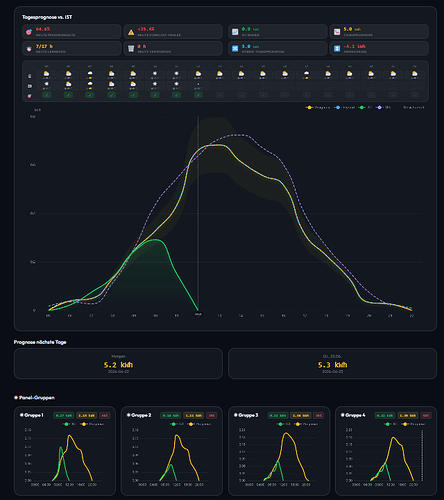The image size is (444, 500).
Task: Click the forecast sun icon for hour 10
Action: point(155,73)
